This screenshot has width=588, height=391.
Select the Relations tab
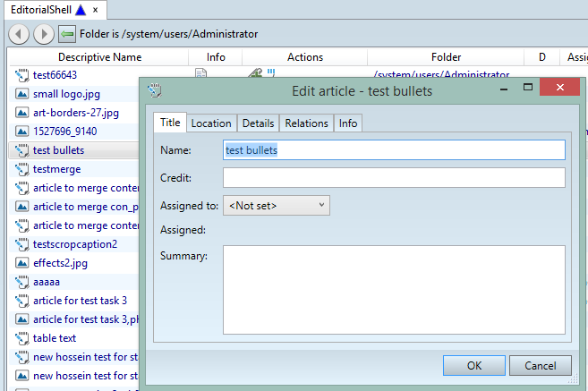(x=307, y=123)
